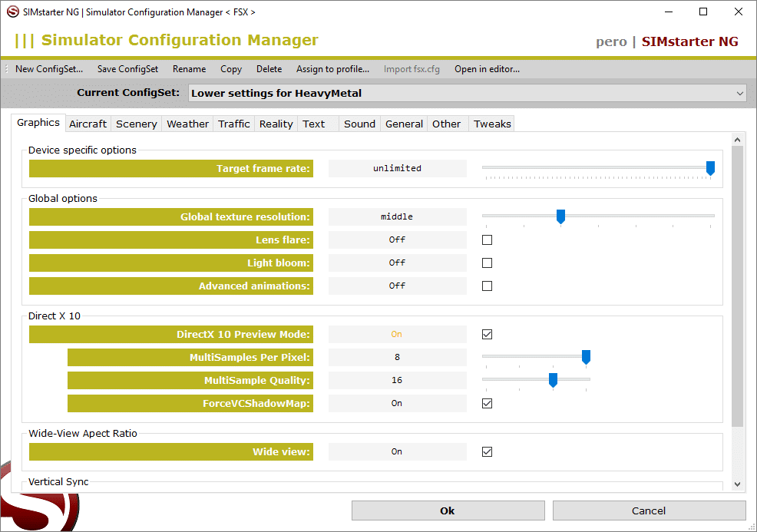757x532 pixels.
Task: Click the Target frame rate value field
Action: coord(397,169)
